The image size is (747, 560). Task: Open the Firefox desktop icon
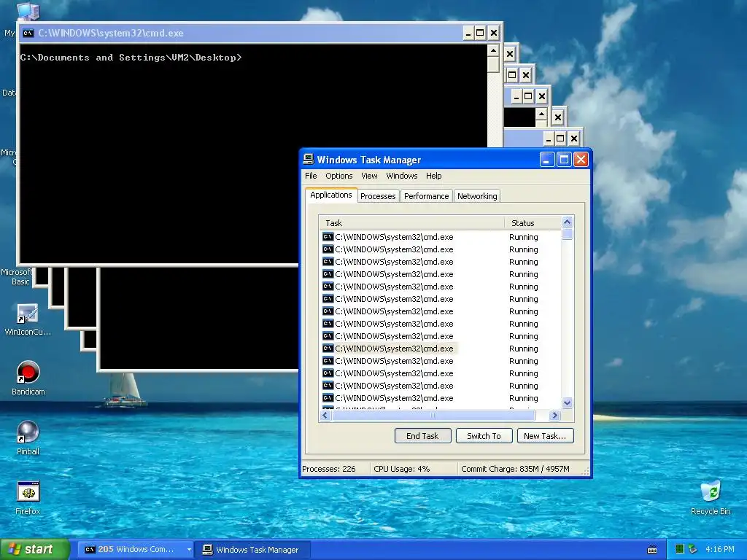28,491
